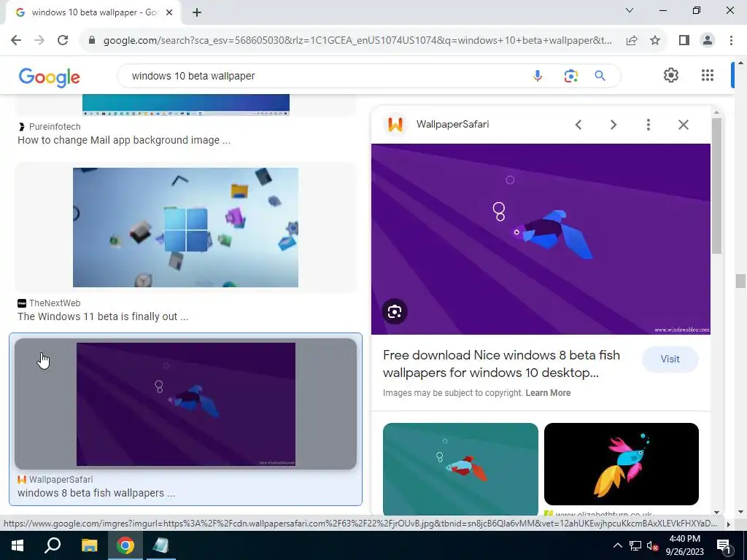Click the TheNextWeb source label
The height and width of the screenshot is (560, 747).
tap(55, 303)
